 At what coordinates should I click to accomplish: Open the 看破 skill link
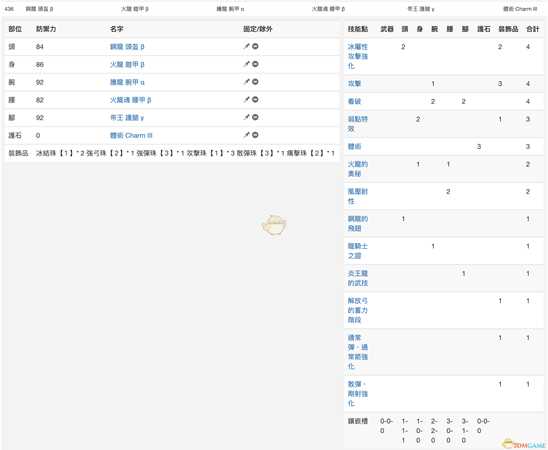point(354,101)
